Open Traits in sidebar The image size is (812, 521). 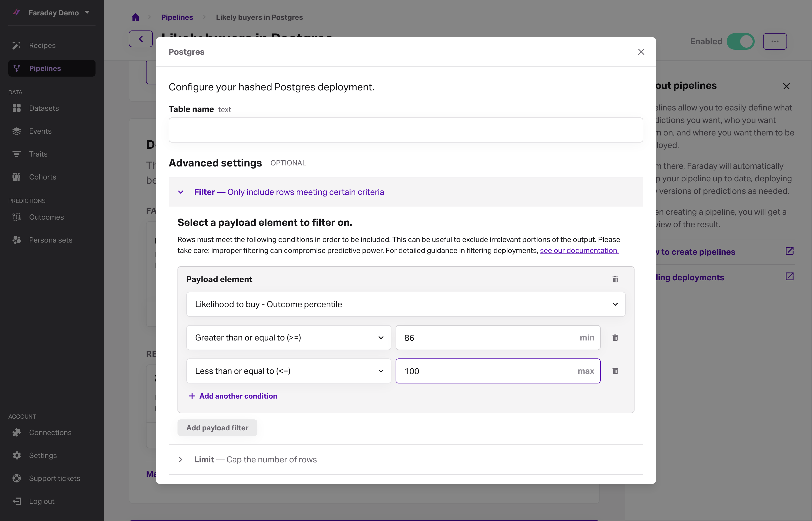coord(38,154)
